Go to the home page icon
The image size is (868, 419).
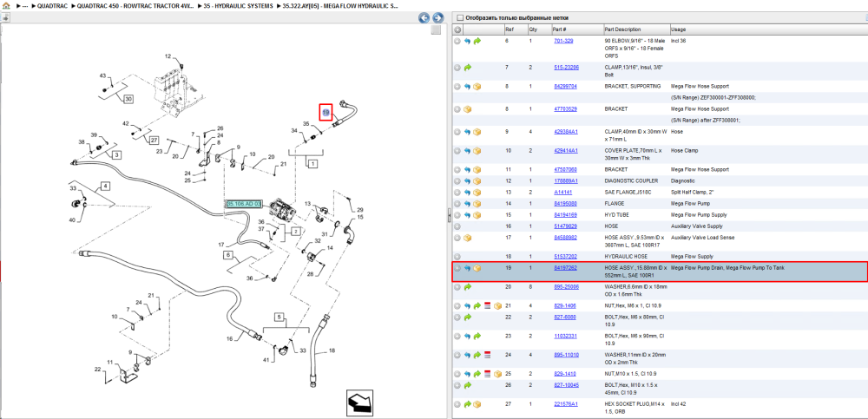point(6,5)
